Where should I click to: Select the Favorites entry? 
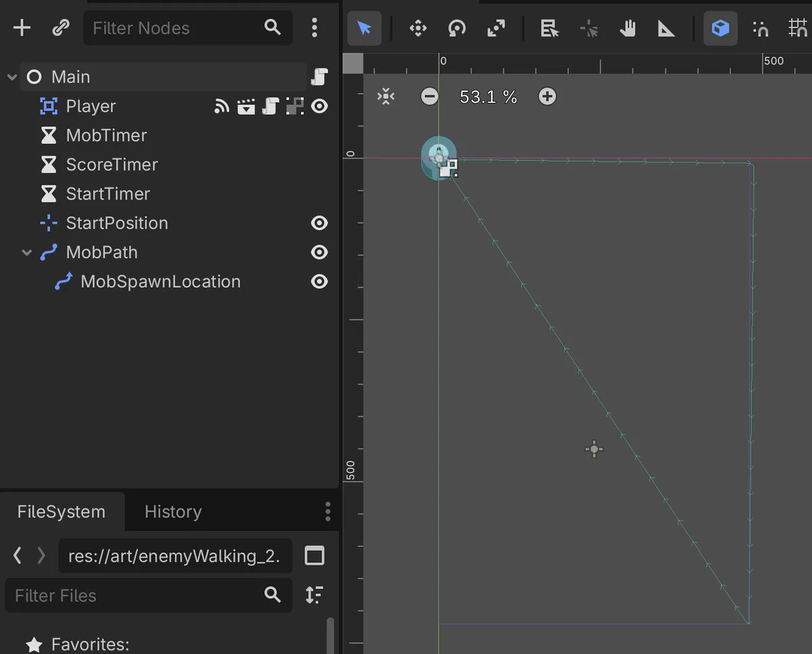(x=90, y=644)
